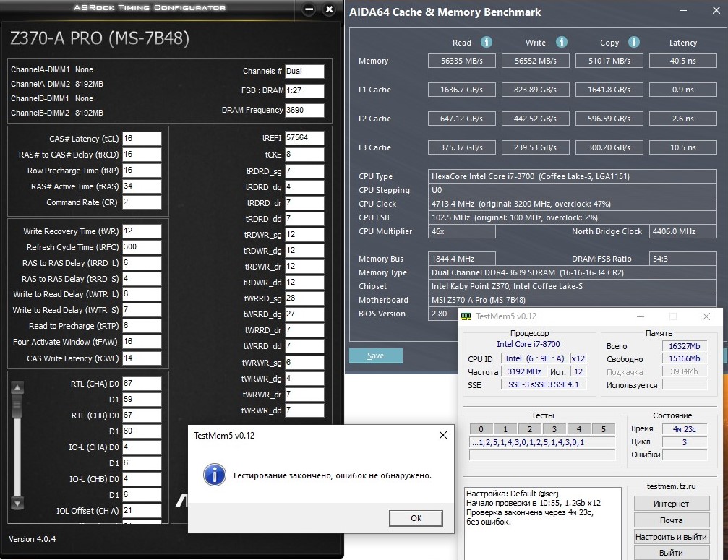Screen dimensions: 728x560
Task: Click the TestMem5 title bar chip icon
Action: point(466,316)
